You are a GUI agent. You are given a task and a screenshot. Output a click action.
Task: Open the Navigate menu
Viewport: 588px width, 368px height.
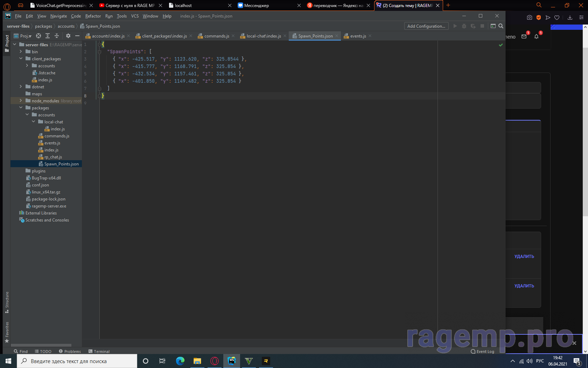(x=58, y=16)
